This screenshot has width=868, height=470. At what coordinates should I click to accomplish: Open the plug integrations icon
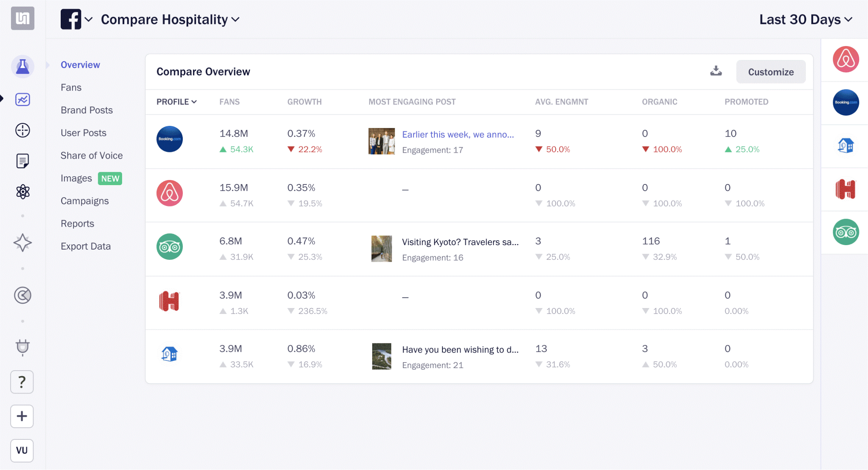click(x=22, y=347)
